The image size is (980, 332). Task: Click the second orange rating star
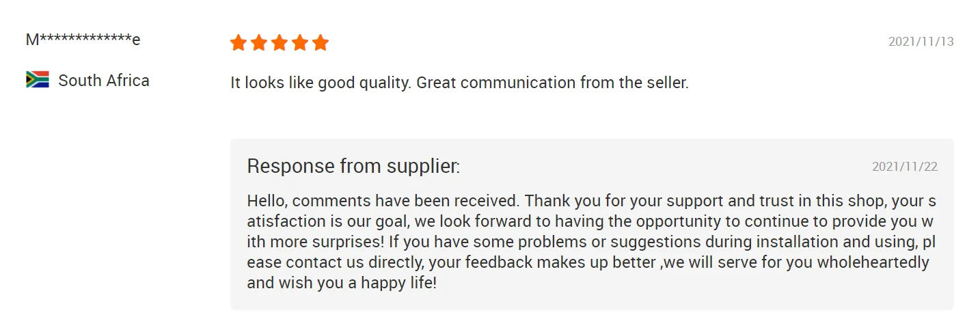click(x=258, y=43)
